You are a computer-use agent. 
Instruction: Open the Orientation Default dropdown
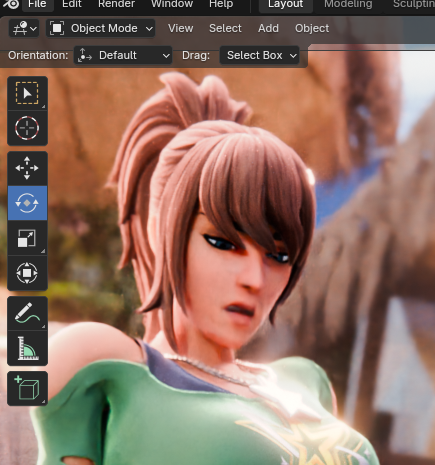(123, 55)
